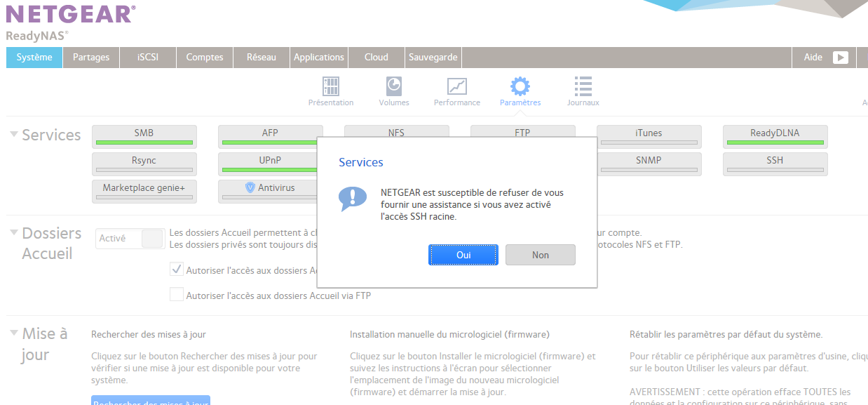Click the Services dialog title
Screen dimensions: 868x405
(x=361, y=162)
